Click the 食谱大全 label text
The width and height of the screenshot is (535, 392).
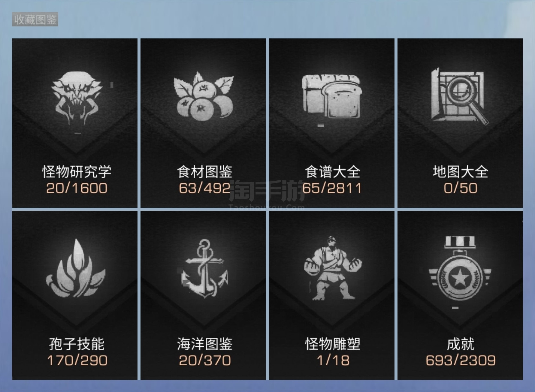pyautogui.click(x=333, y=172)
